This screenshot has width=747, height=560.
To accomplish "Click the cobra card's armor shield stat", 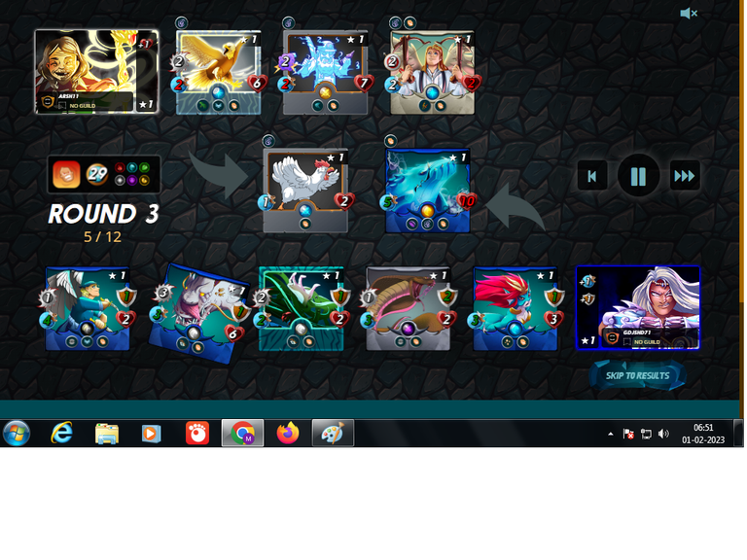I will point(446,297).
